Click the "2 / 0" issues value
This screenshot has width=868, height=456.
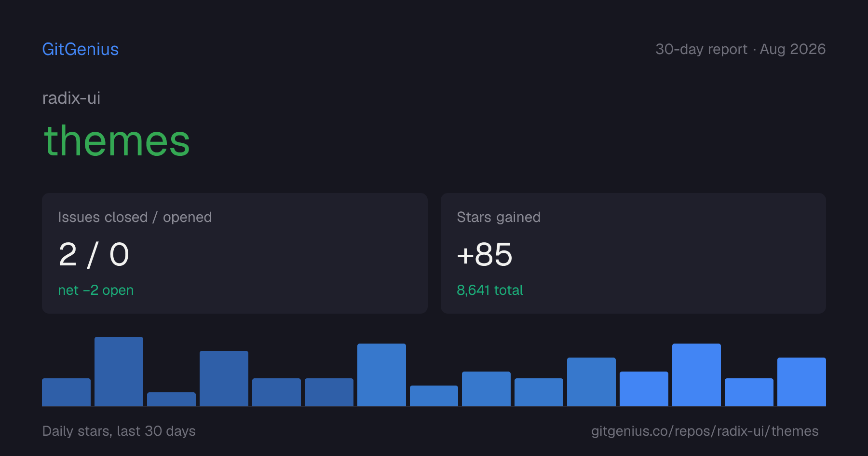[x=94, y=254]
